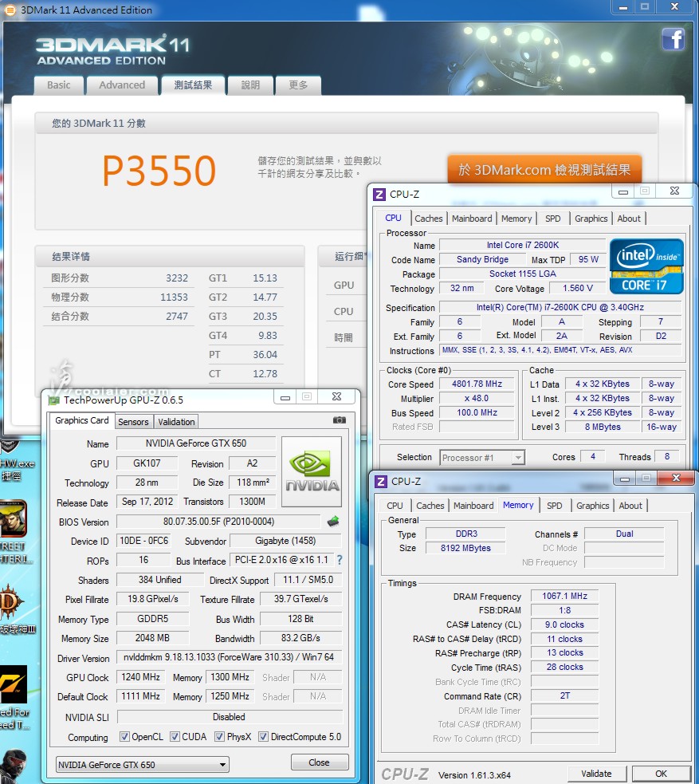Select the Graphics Card tab in GPU-Z
Image resolution: width=699 pixels, height=784 pixels.
coord(82,420)
